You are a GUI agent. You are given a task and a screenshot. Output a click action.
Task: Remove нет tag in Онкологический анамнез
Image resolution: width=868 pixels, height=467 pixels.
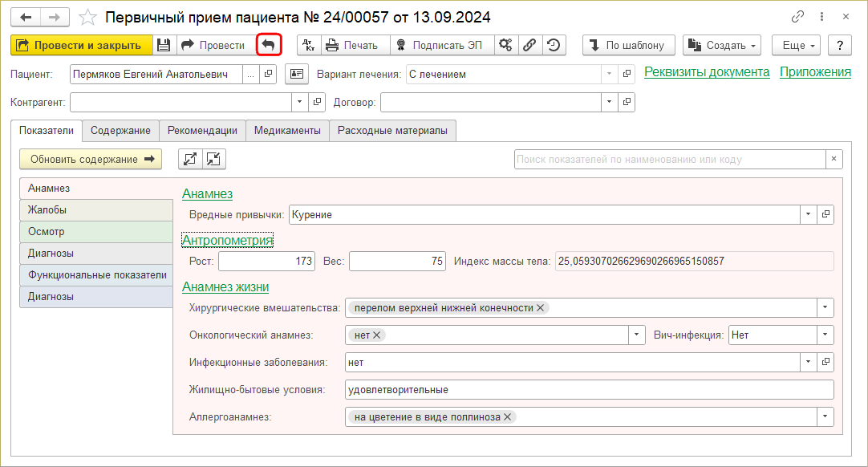coord(376,335)
